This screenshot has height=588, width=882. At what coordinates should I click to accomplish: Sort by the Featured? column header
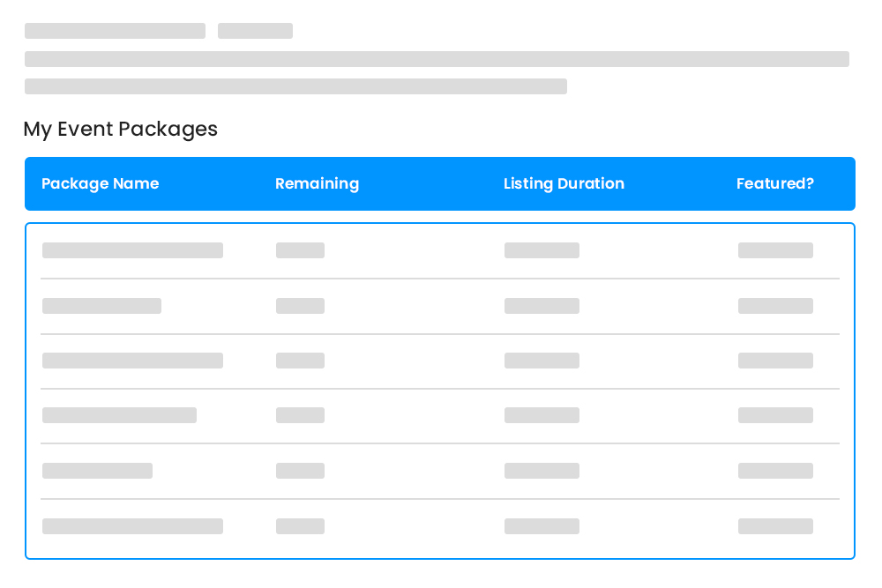[775, 183]
